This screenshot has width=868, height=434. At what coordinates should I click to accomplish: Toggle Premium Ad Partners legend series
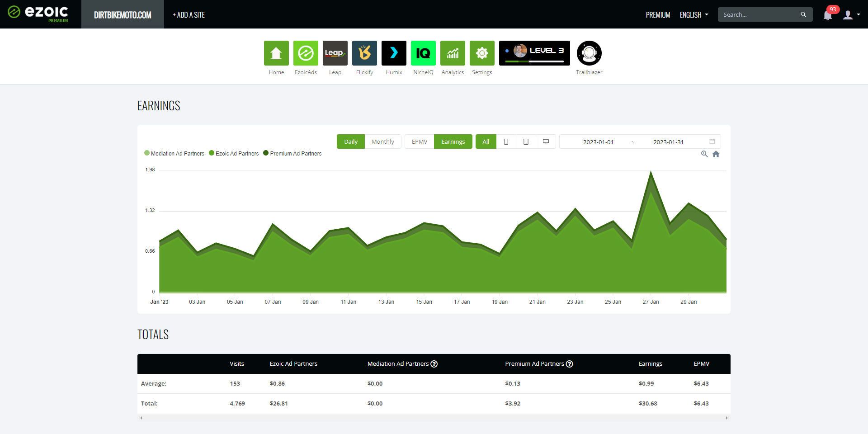tap(292, 153)
